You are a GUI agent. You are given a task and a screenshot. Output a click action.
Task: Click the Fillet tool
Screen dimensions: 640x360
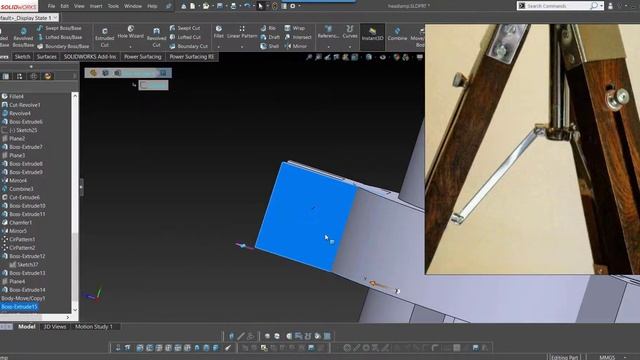(219, 32)
